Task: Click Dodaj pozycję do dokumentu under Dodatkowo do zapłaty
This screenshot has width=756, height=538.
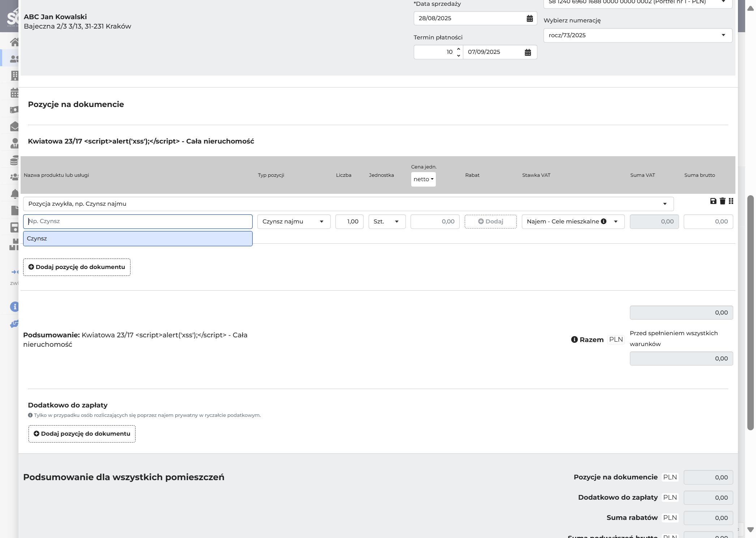Action: (82, 434)
